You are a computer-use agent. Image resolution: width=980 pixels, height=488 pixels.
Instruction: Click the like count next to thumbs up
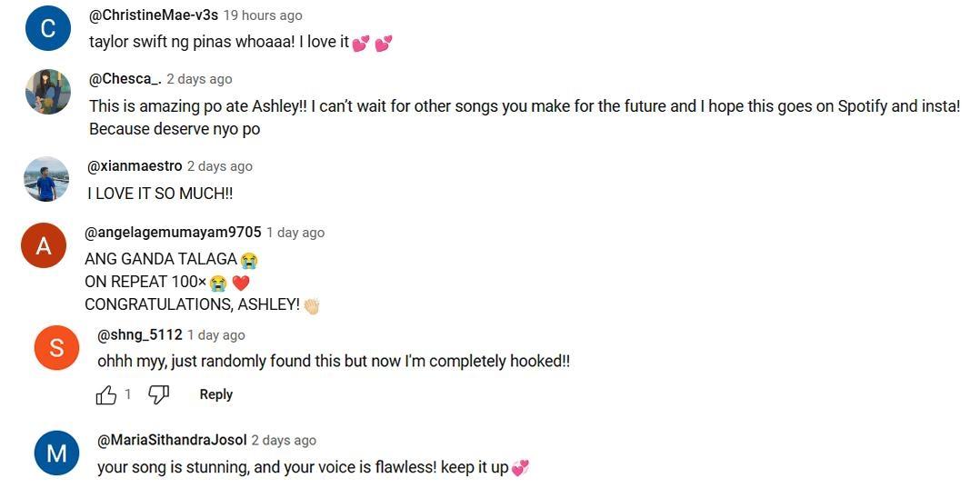pyautogui.click(x=128, y=394)
